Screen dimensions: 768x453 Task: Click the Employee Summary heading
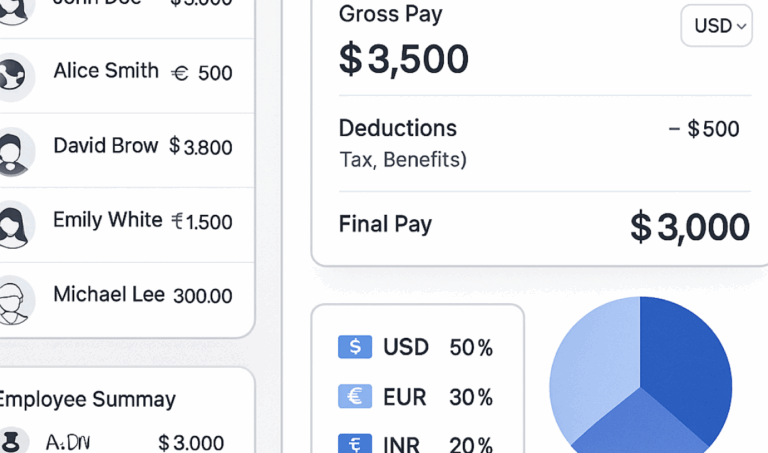[x=87, y=400]
